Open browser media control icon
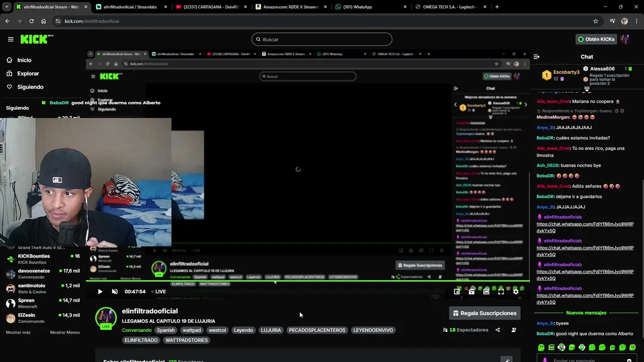The width and height of the screenshot is (644, 362). click(x=612, y=21)
